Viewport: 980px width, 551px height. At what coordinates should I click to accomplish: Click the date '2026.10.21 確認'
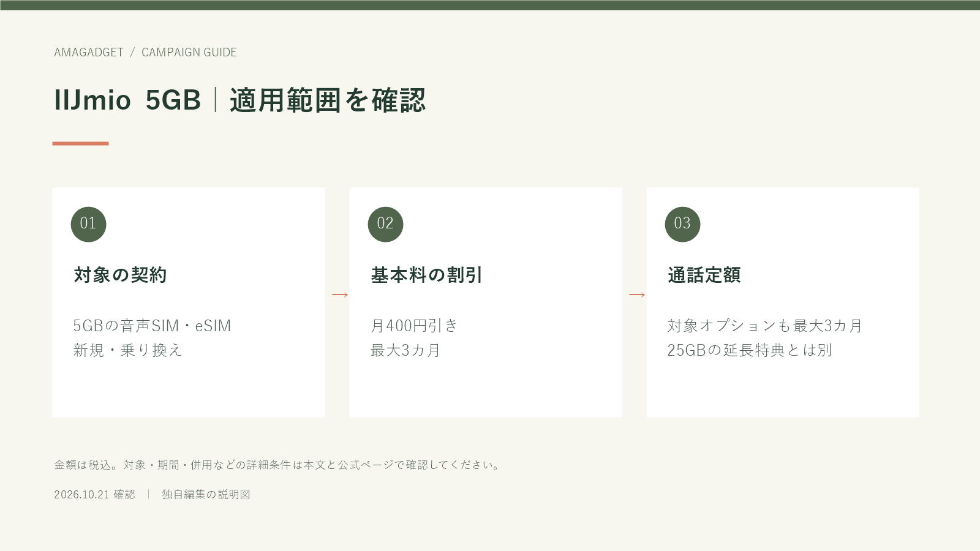point(94,494)
